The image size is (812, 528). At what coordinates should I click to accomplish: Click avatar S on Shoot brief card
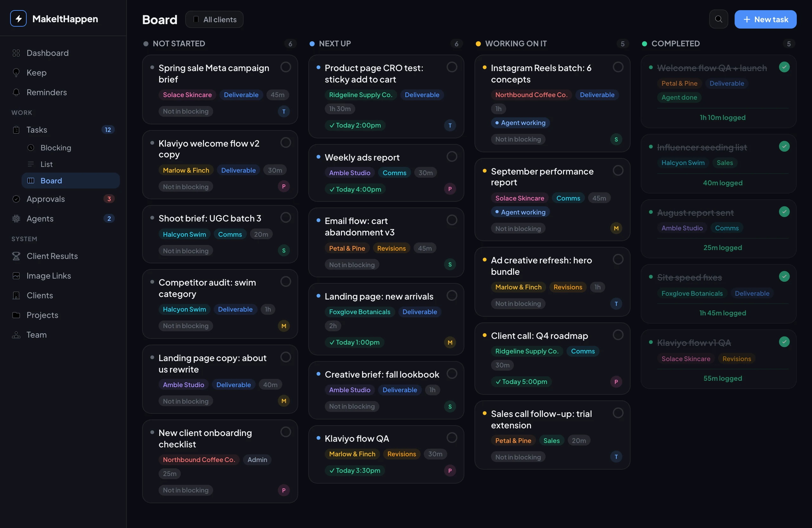(284, 251)
